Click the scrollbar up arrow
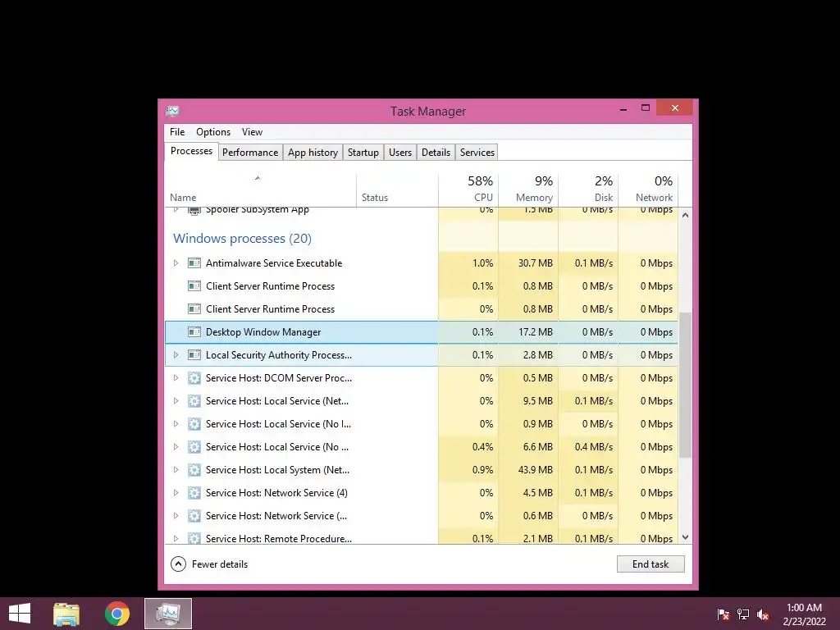Viewport: 840px width, 630px height. [x=685, y=215]
